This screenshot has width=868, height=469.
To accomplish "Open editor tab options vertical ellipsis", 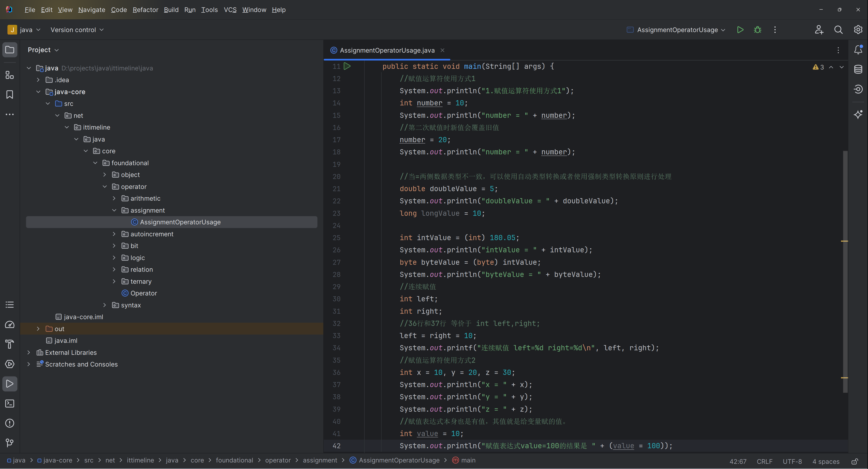I will [x=838, y=50].
